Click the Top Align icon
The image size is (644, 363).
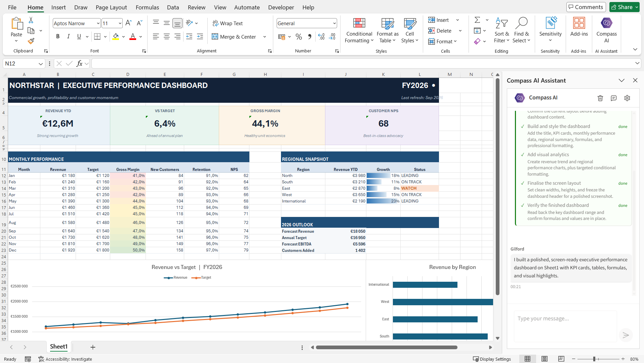click(156, 23)
